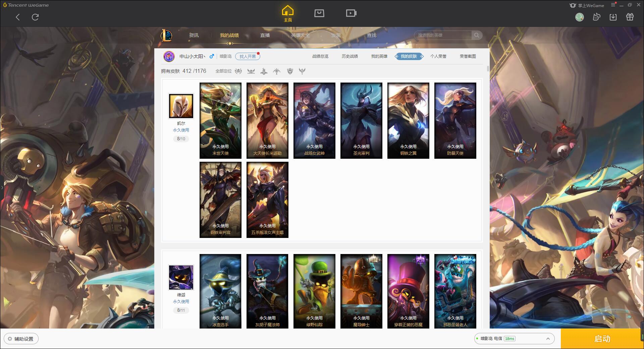Click the 找人开黑 button
Screen dimensions: 644x349
point(248,56)
